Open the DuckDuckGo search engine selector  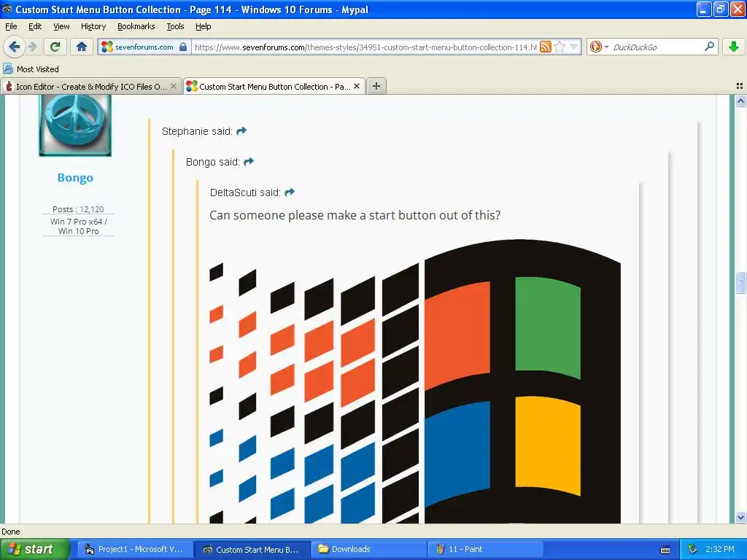click(x=599, y=47)
